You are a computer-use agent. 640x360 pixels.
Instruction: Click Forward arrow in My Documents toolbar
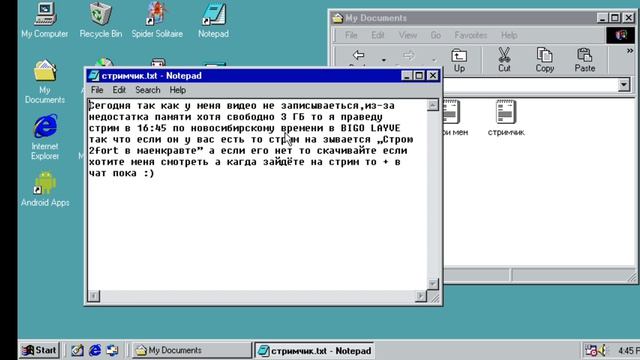click(x=408, y=57)
